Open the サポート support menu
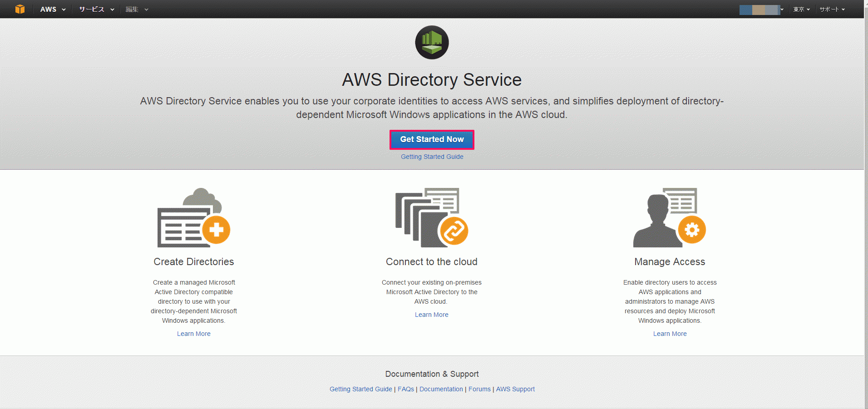This screenshot has height=409, width=868. click(x=832, y=10)
